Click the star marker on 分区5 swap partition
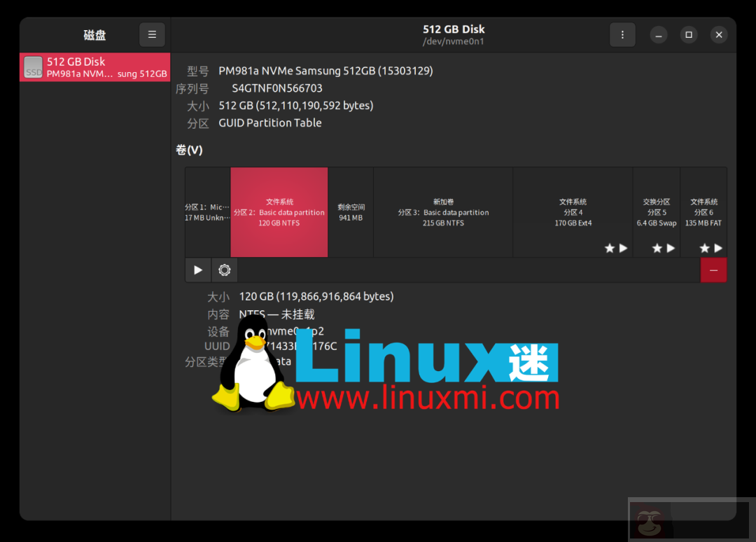756x542 pixels. (657, 247)
